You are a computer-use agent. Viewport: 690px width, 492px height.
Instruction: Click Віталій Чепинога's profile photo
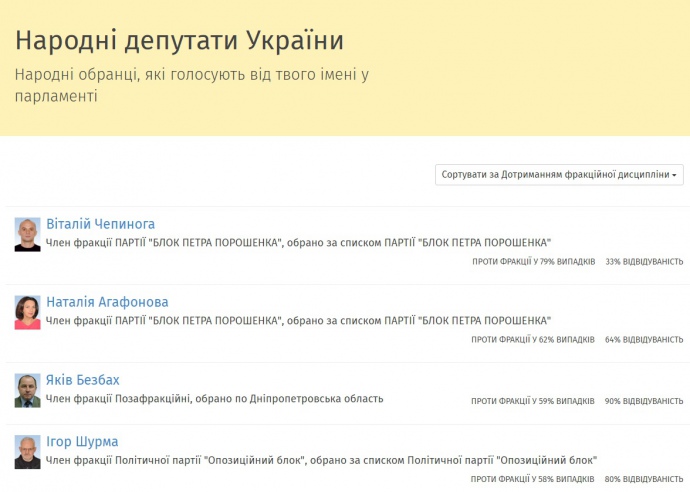pos(28,234)
